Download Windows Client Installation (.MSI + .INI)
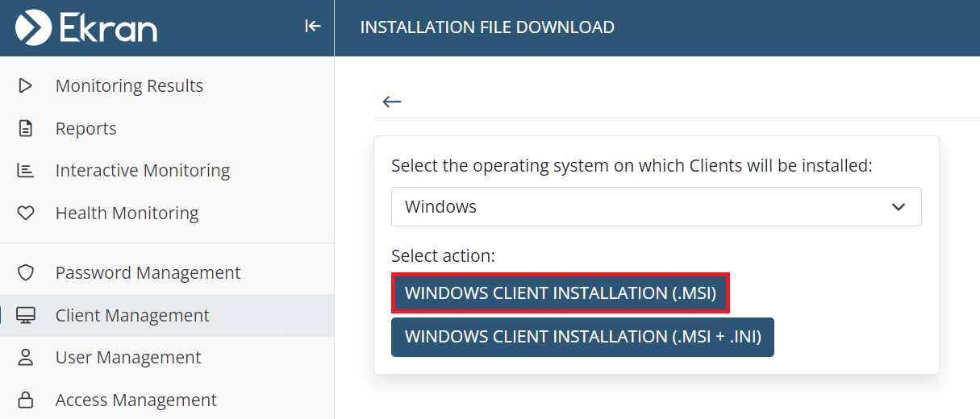This screenshot has height=419, width=980. pos(582,337)
